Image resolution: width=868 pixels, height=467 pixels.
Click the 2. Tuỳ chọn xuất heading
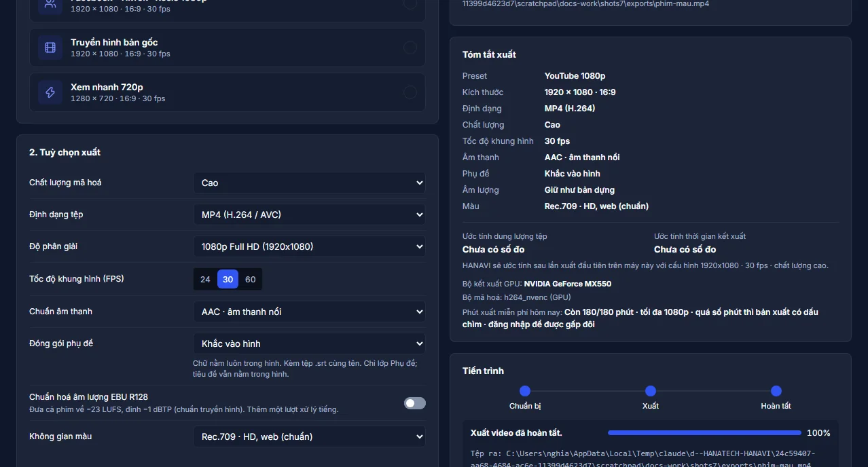[x=65, y=153]
